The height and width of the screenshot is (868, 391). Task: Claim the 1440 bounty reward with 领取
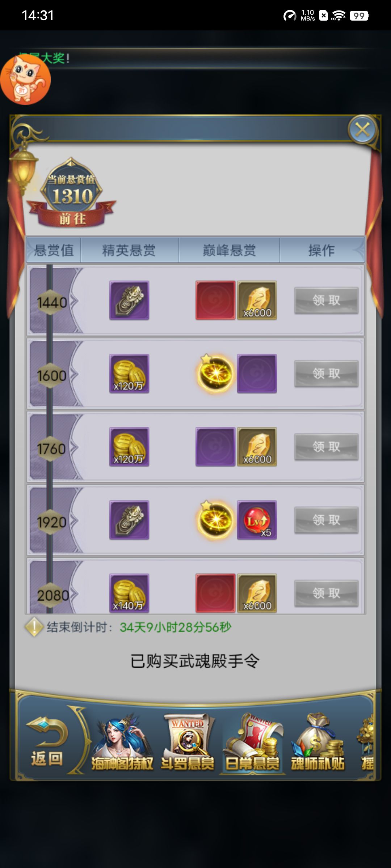(x=327, y=300)
